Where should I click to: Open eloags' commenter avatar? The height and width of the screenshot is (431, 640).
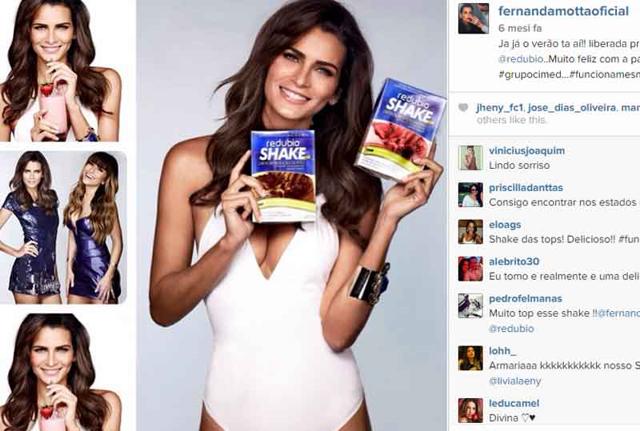point(470,232)
